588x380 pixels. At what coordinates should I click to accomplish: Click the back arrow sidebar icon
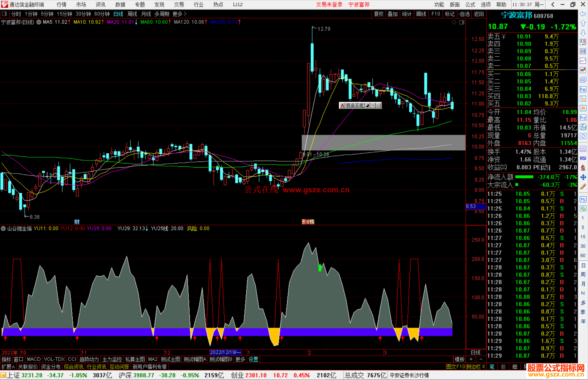click(x=583, y=14)
